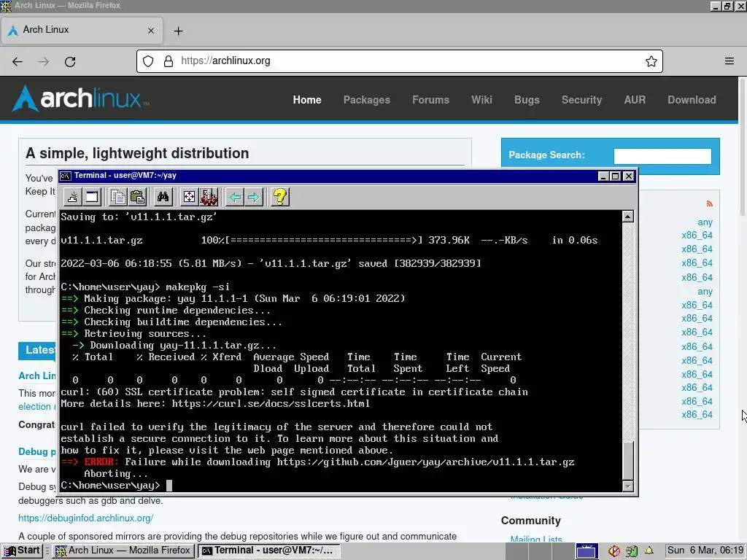Open the Firefox hamburger menu
Image resolution: width=747 pixels, height=560 pixels.
click(729, 61)
